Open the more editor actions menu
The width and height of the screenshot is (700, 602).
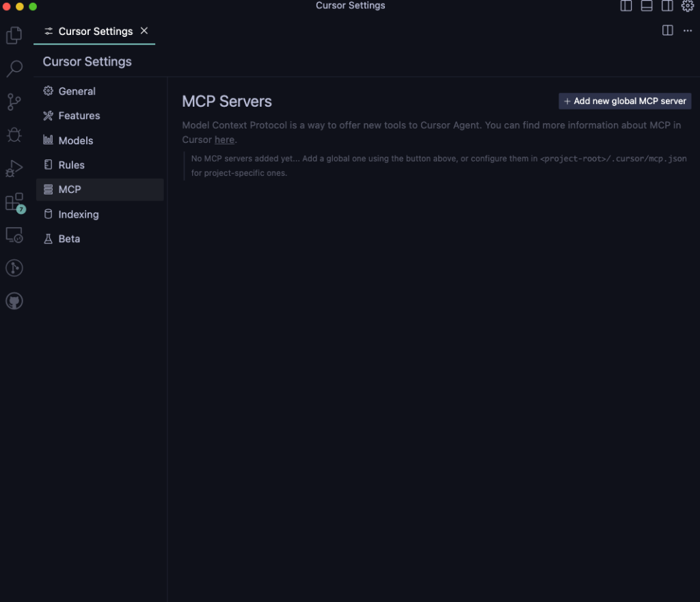point(688,30)
